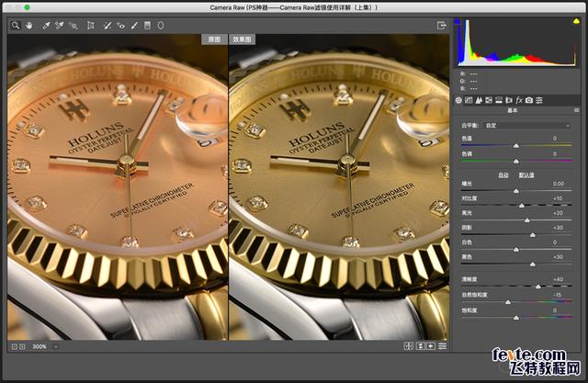588x383 pixels.
Task: Select the Spot Removal tool
Action: 107,26
